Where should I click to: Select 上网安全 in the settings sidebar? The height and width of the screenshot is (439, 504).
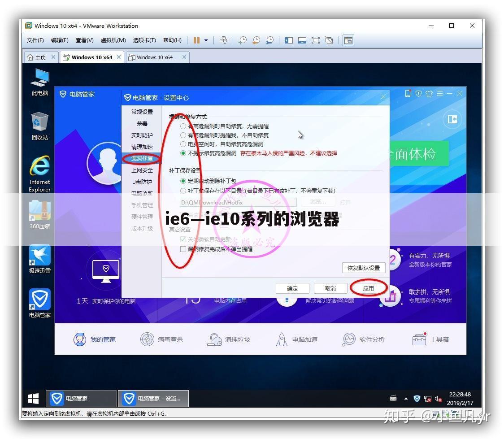coord(142,170)
